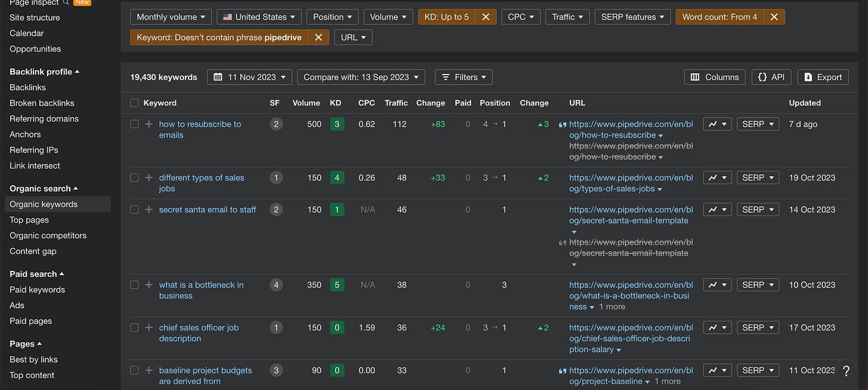Add 'chief sales officer job description' via plus icon
The height and width of the screenshot is (390, 868).
tap(149, 328)
